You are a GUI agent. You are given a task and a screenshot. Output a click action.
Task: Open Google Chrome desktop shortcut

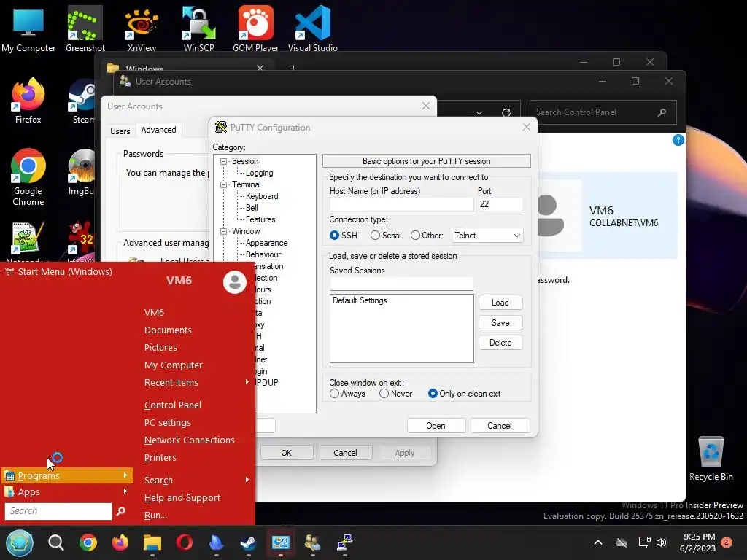(28, 177)
